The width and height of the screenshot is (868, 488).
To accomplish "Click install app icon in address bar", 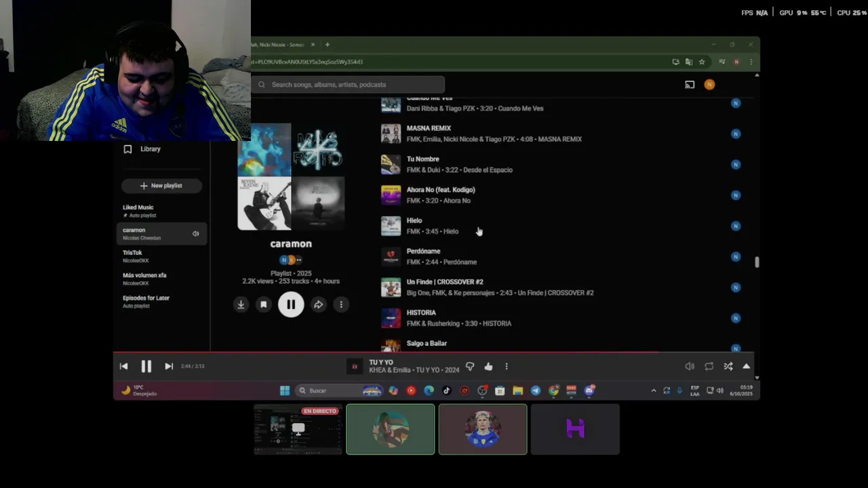I will point(675,62).
